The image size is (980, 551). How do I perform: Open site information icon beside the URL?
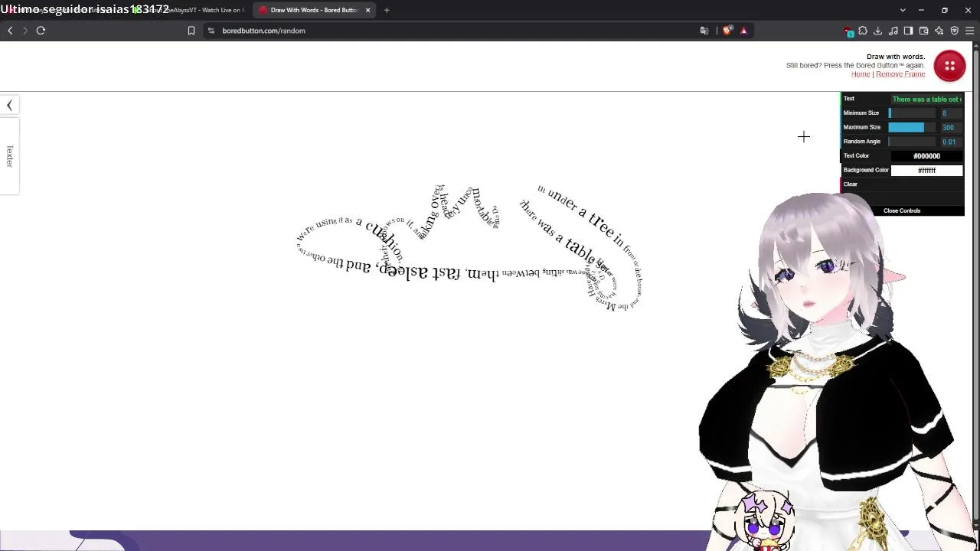[x=211, y=31]
